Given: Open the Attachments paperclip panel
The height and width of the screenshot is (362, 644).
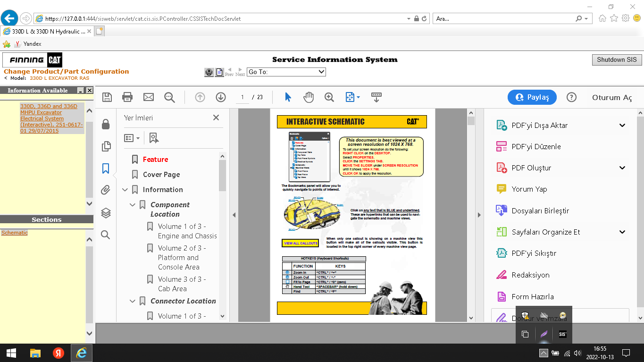Looking at the screenshot, I should pyautogui.click(x=106, y=190).
